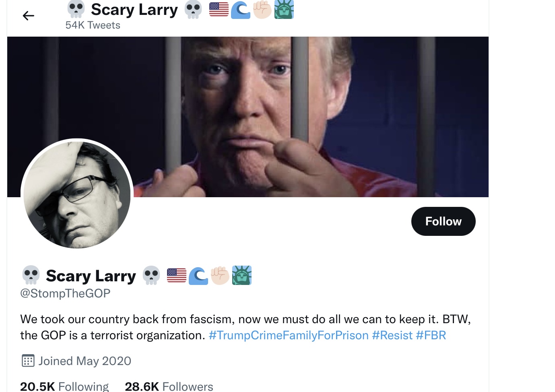This screenshot has height=392, width=555.
Task: Go back with the left arrow
Action: [29, 16]
